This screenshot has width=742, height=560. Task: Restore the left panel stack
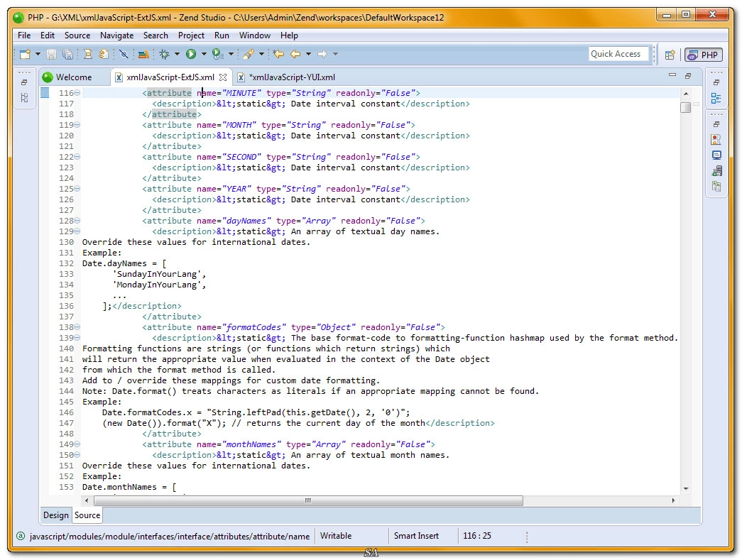click(24, 82)
